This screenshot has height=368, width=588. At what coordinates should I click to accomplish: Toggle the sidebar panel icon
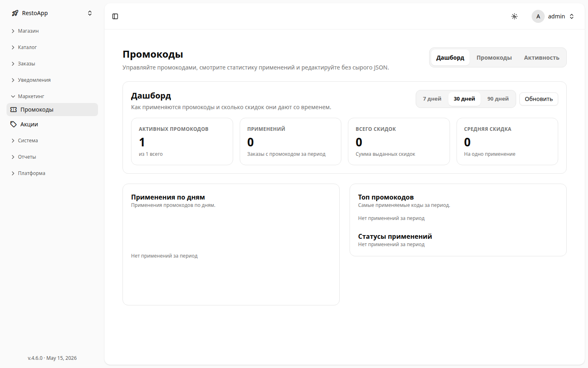[x=115, y=16]
